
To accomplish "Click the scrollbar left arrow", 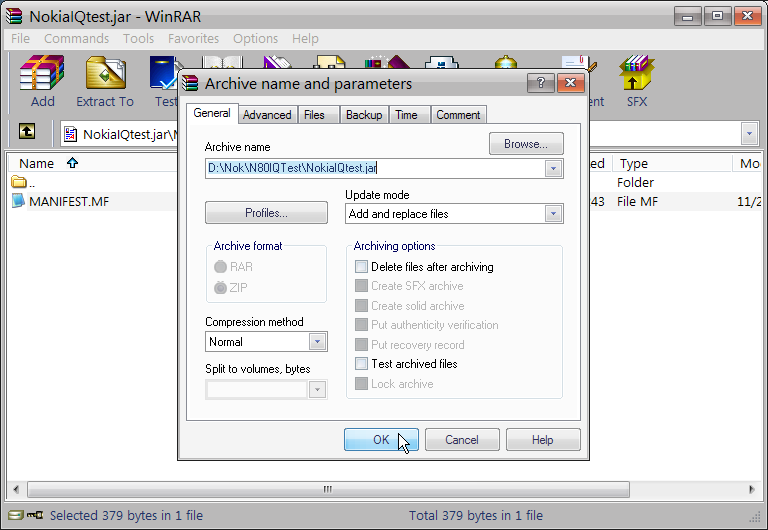I will (x=16, y=489).
